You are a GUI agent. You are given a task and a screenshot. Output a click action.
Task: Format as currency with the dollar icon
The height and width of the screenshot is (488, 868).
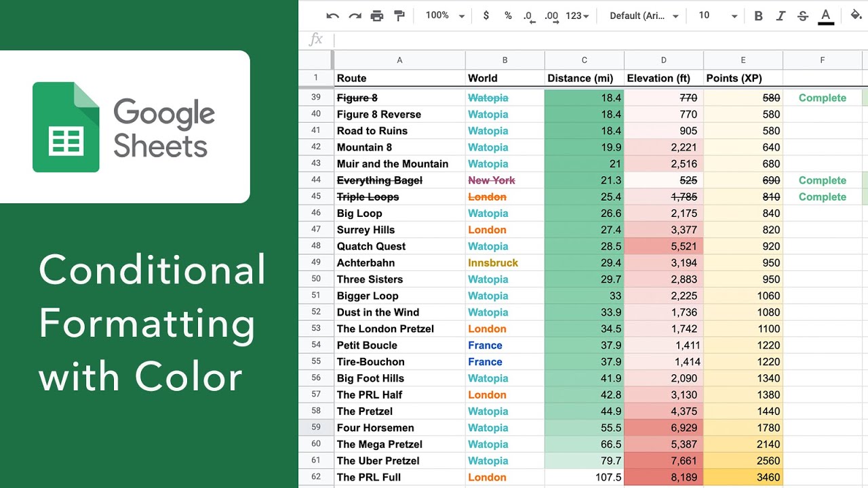[486, 16]
